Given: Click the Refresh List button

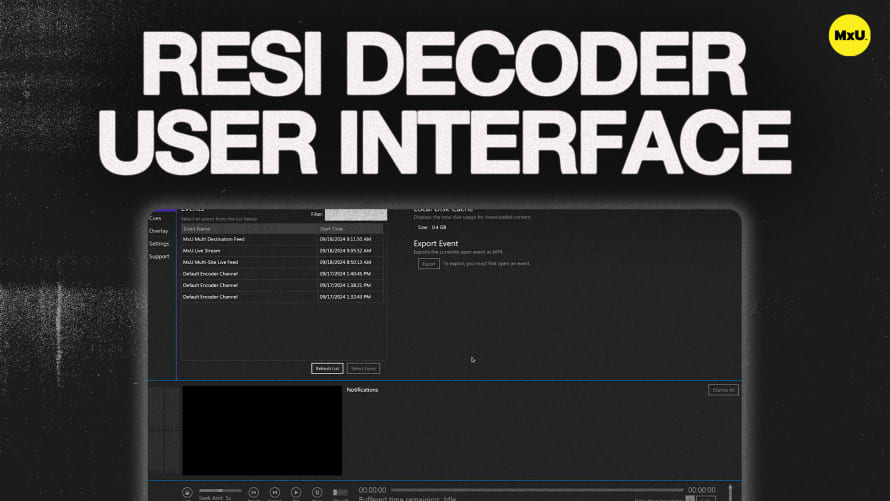Looking at the screenshot, I should pos(327,368).
